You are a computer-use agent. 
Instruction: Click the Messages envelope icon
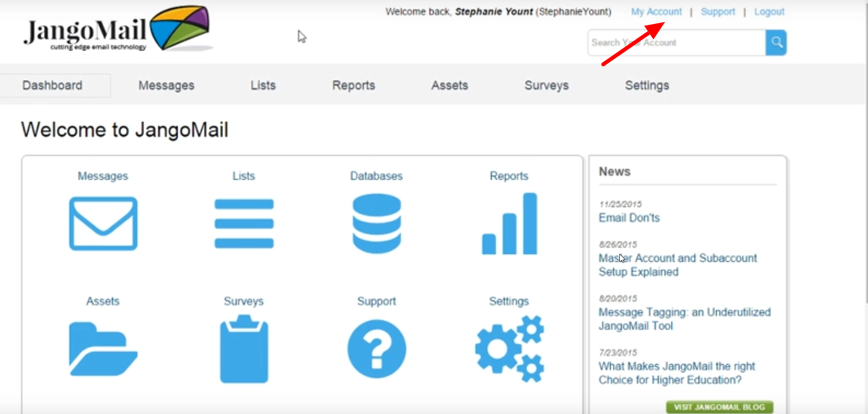103,224
